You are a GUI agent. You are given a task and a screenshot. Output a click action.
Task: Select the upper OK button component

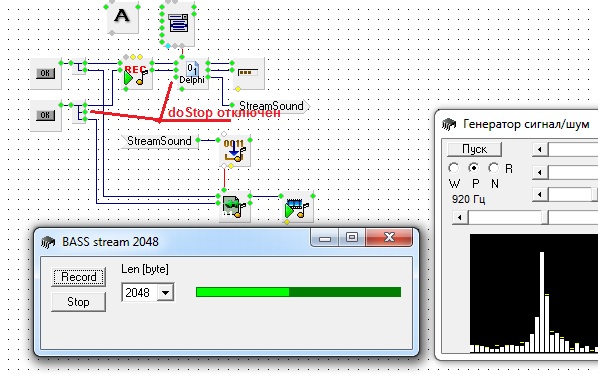pyautogui.click(x=45, y=73)
